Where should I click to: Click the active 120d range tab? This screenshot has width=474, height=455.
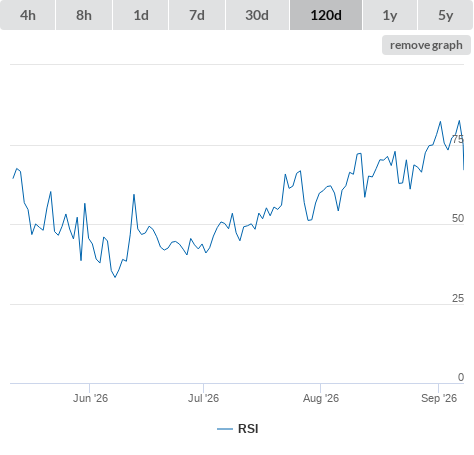(326, 15)
